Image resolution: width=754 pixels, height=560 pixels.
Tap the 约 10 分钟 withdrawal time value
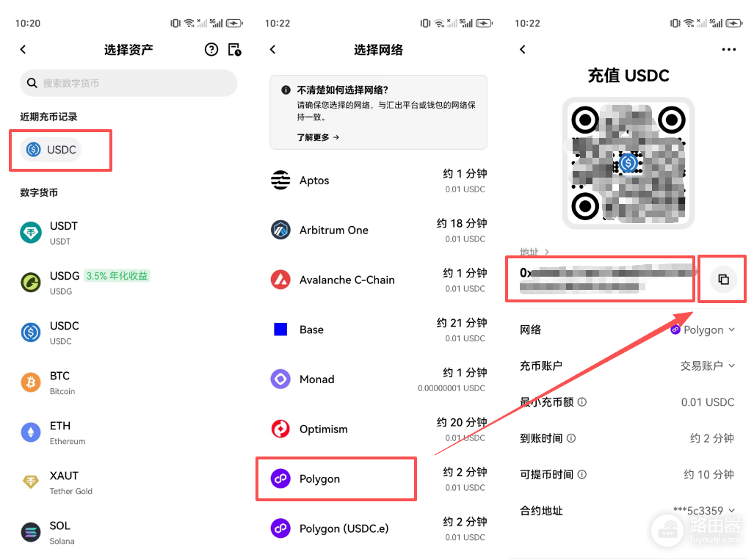(x=708, y=474)
